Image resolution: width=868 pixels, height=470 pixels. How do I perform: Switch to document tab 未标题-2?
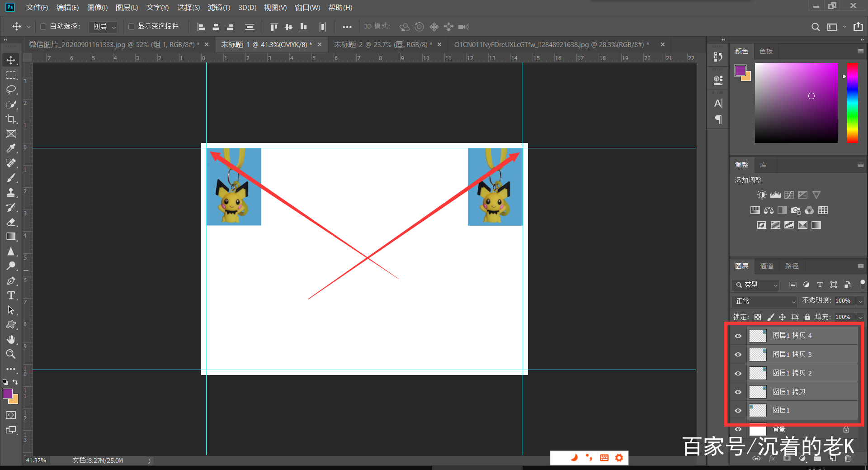[x=382, y=44]
